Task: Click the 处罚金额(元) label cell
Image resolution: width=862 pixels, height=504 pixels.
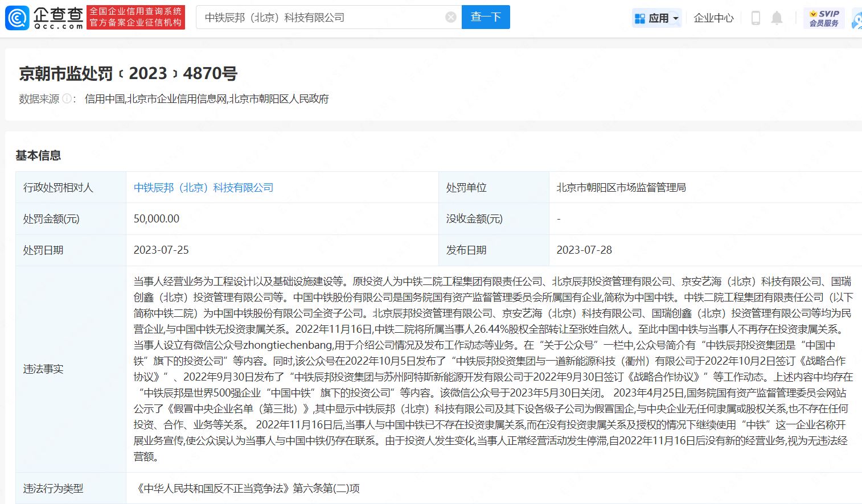Action: [71, 219]
